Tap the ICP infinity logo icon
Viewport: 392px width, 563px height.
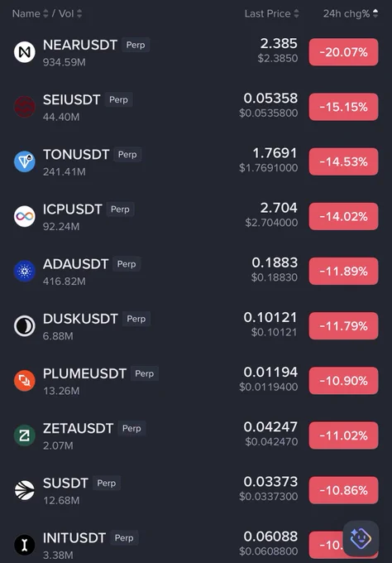(24, 216)
